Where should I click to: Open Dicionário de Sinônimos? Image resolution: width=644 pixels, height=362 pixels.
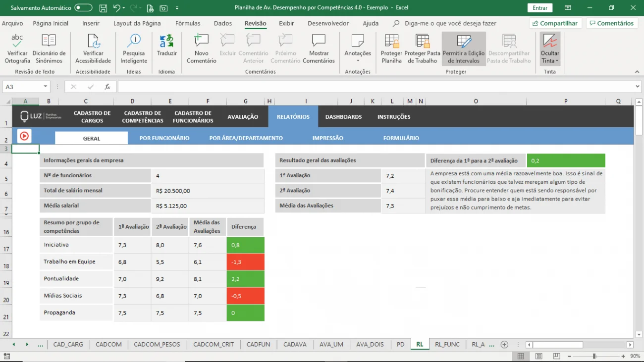49,49
